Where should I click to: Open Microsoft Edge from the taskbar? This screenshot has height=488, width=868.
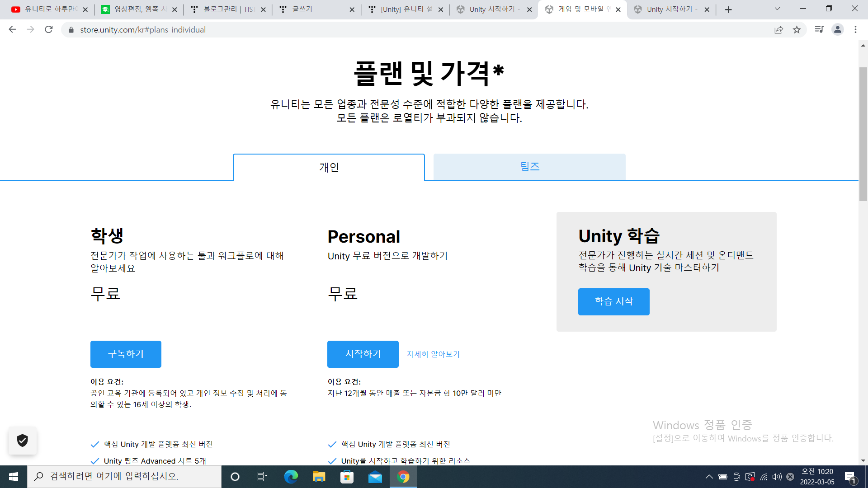291,477
